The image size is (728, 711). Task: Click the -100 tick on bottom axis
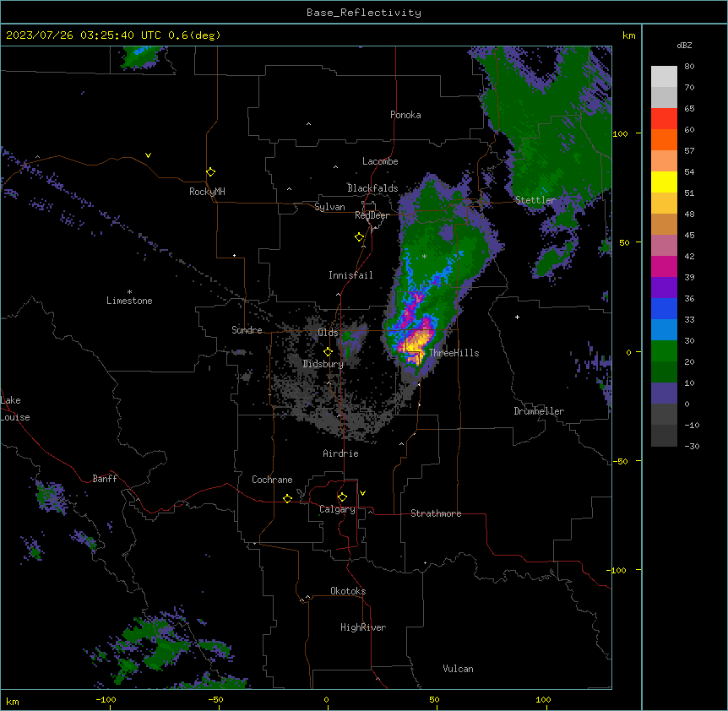tap(106, 699)
